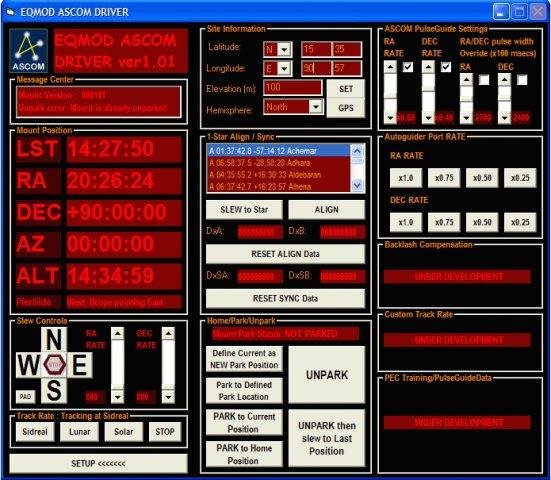Viewport: 551px width, 480px height.
Task: Click the large UNPARK button
Action: [x=327, y=375]
